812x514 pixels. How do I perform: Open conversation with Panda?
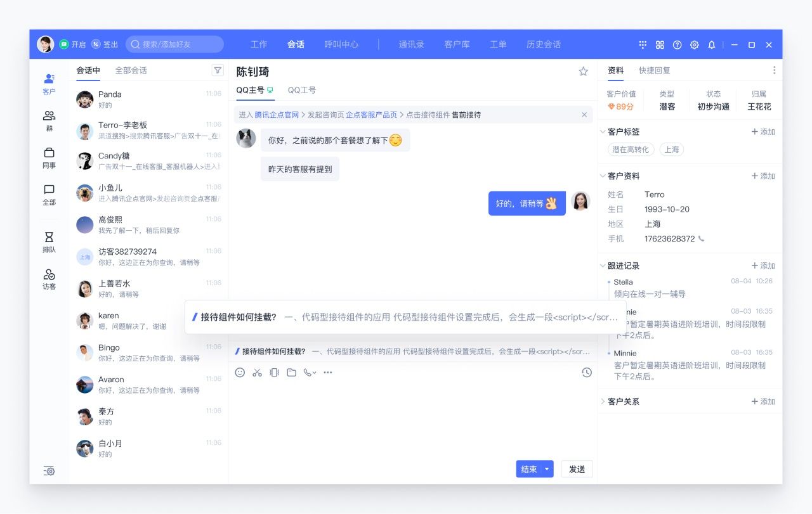pos(149,100)
